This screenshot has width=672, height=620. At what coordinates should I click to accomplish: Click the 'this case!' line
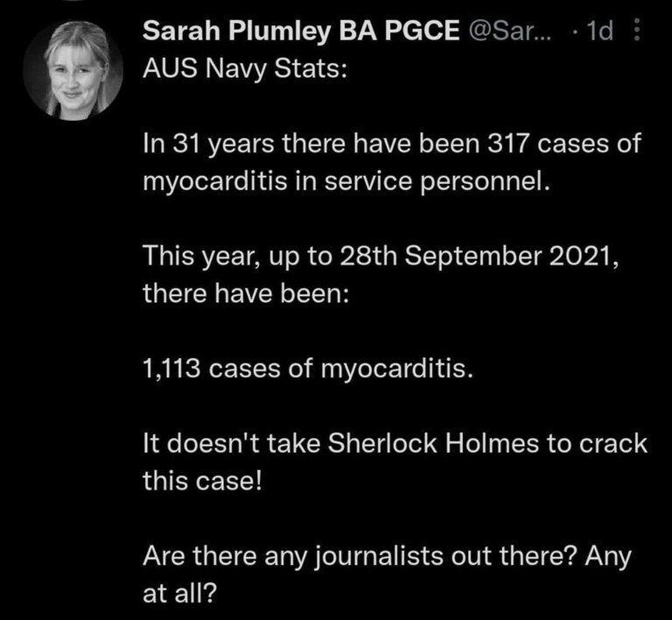[x=202, y=481]
